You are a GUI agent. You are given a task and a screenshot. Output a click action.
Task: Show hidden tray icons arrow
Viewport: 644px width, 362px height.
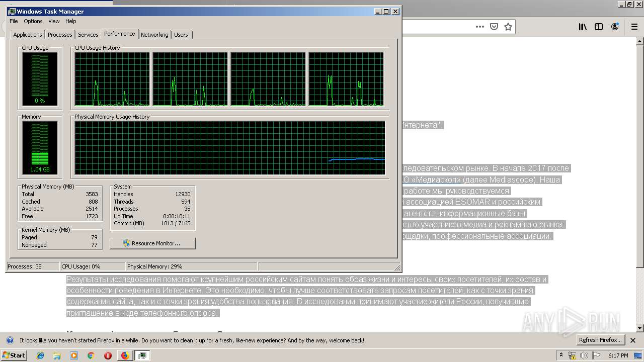[x=561, y=355]
